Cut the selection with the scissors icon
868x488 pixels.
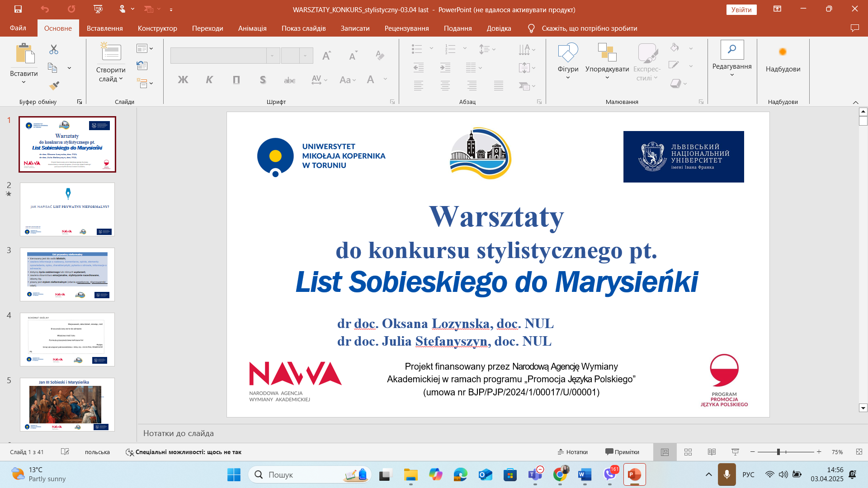(54, 49)
